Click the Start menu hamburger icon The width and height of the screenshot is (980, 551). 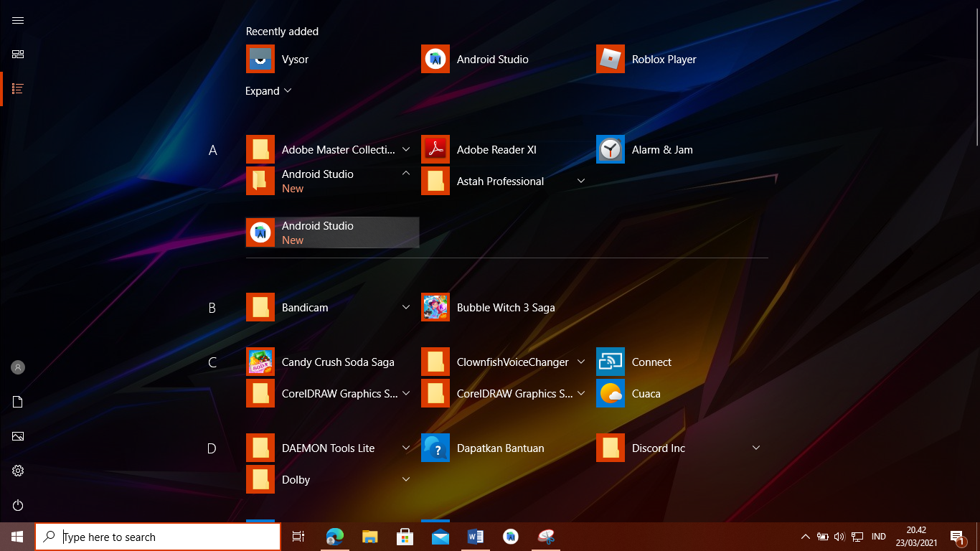[x=18, y=20]
